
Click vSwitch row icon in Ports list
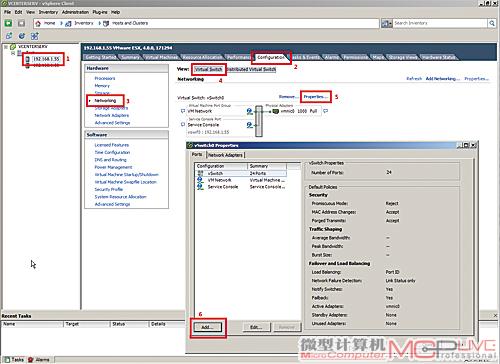(200, 173)
